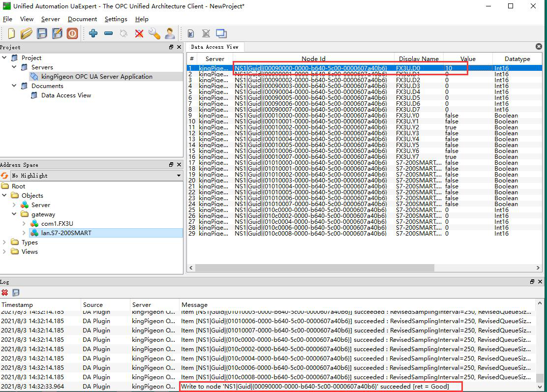Expand the com1.FX3U node
This screenshot has height=392, width=547.
(x=24, y=224)
